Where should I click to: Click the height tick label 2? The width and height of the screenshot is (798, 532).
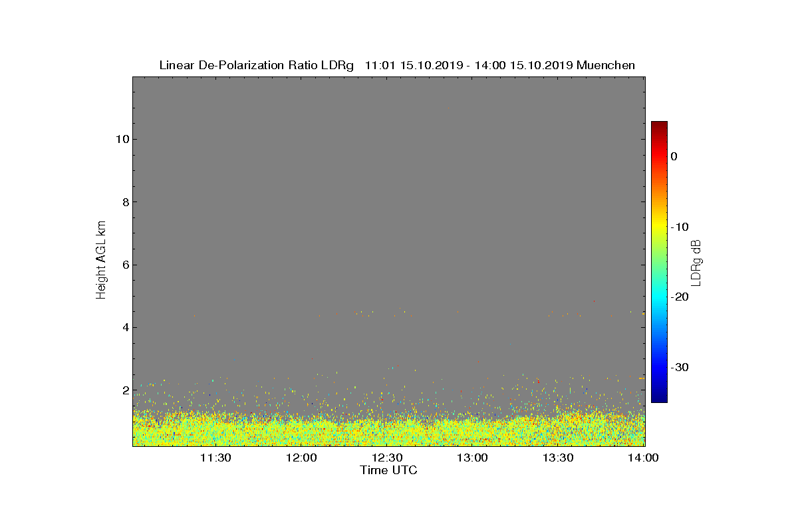(x=125, y=390)
